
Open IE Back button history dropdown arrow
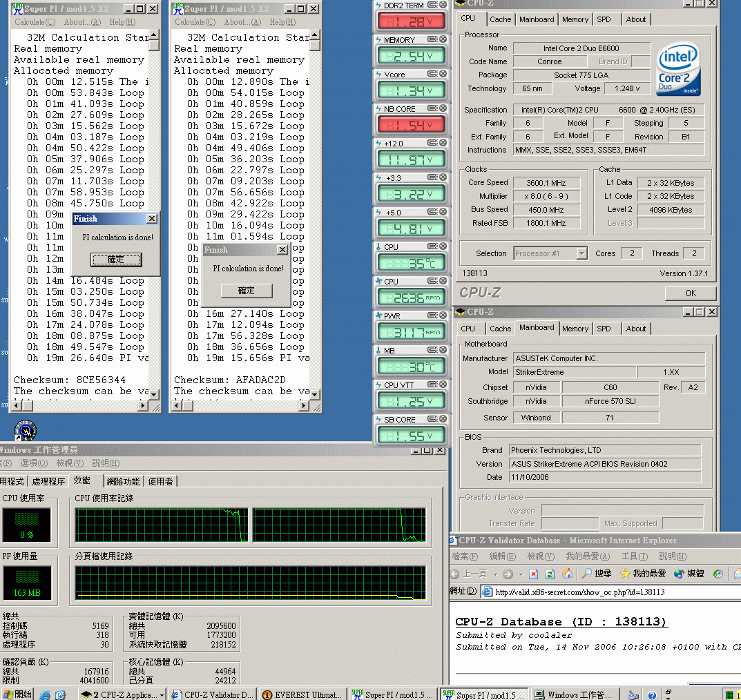pos(494,574)
